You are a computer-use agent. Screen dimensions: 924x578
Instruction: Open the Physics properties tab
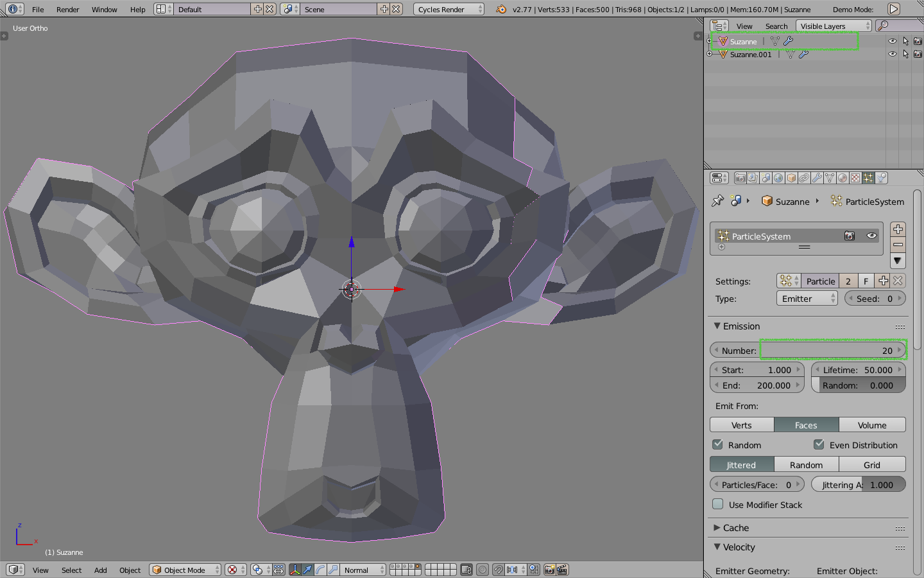[x=881, y=178]
